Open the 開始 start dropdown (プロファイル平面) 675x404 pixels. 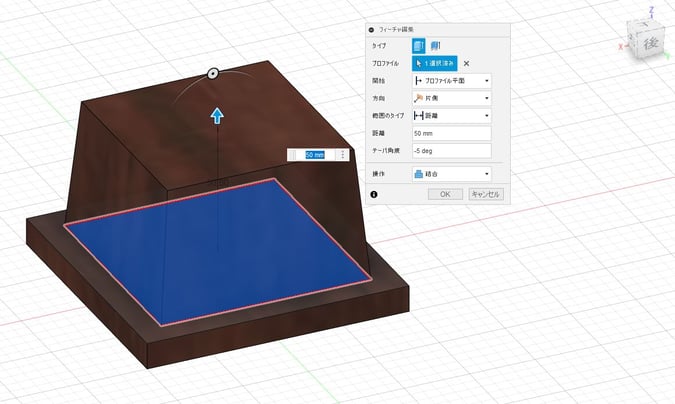coord(452,81)
